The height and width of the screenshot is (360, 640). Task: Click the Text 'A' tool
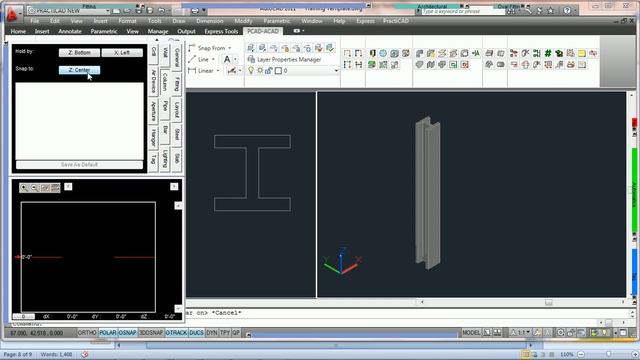click(x=227, y=60)
